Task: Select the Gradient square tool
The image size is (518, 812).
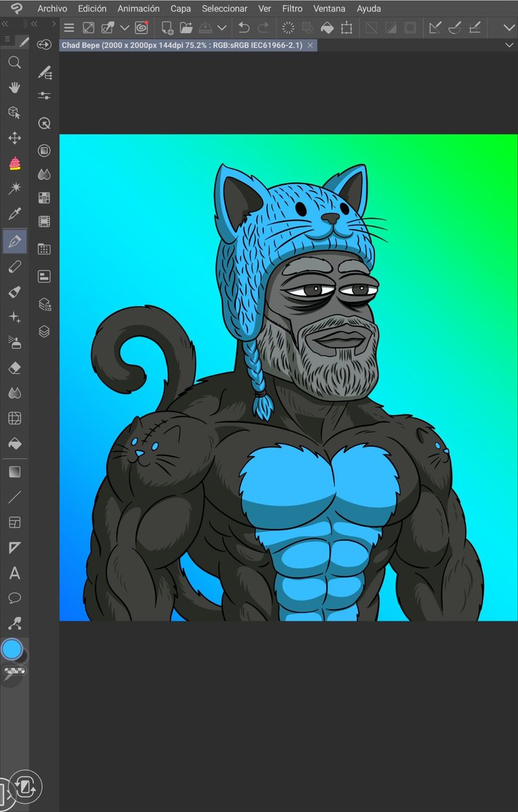Action: pos(14,472)
